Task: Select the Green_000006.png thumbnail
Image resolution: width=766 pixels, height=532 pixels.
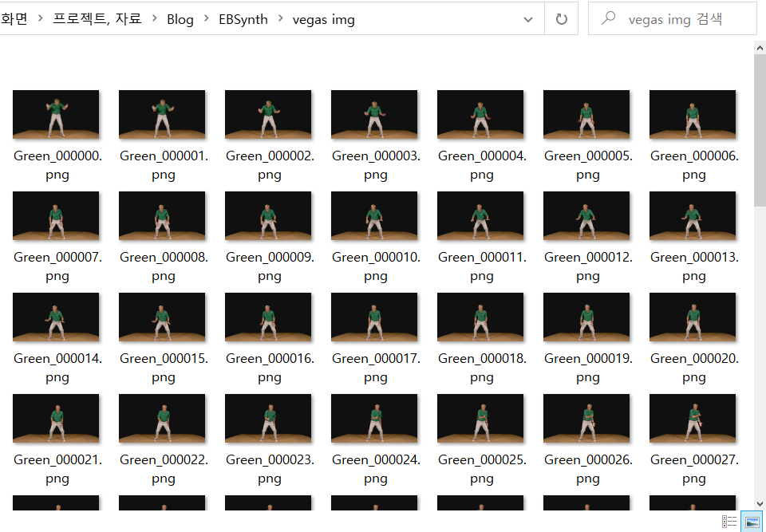Action: pyautogui.click(x=693, y=114)
